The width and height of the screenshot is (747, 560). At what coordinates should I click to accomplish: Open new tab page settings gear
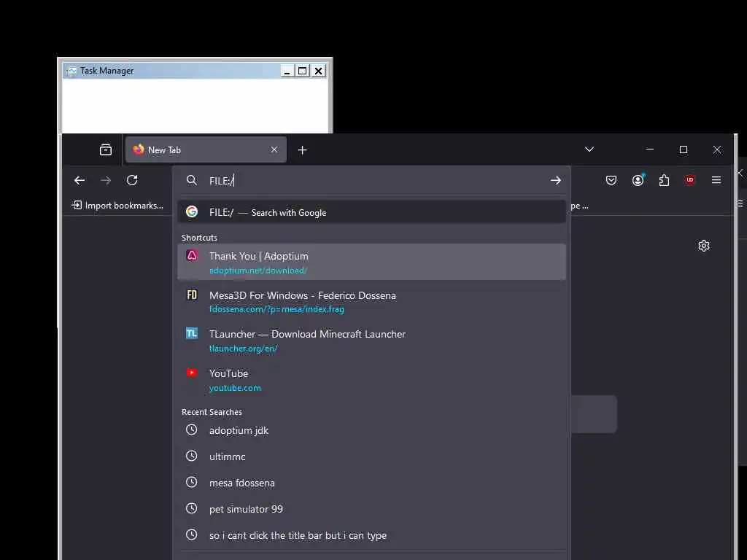(x=704, y=246)
